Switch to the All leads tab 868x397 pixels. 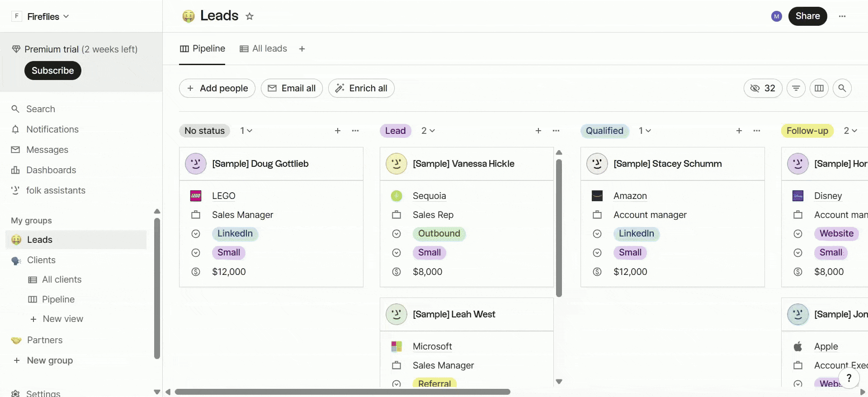point(264,49)
